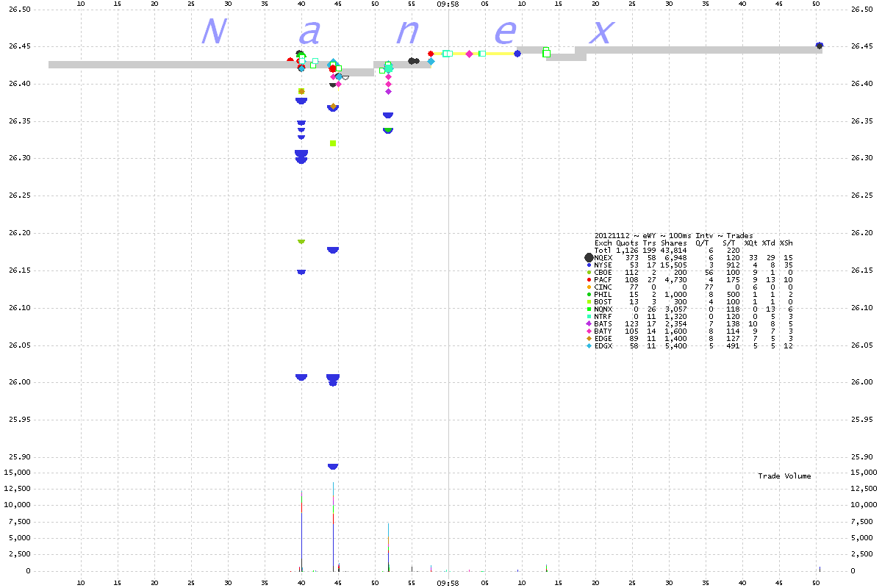Select the purple BATS legend diamond
The width and height of the screenshot is (882, 588).
[x=589, y=323]
